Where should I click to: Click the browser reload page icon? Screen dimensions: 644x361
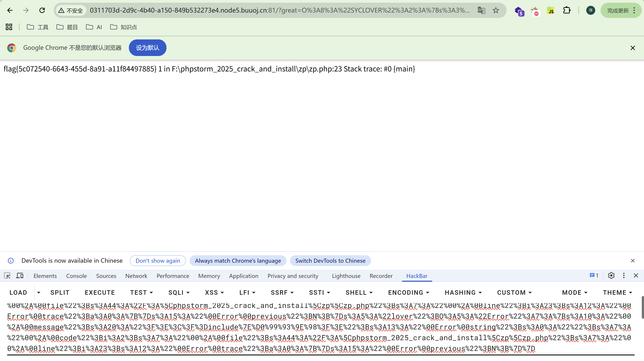click(x=42, y=10)
